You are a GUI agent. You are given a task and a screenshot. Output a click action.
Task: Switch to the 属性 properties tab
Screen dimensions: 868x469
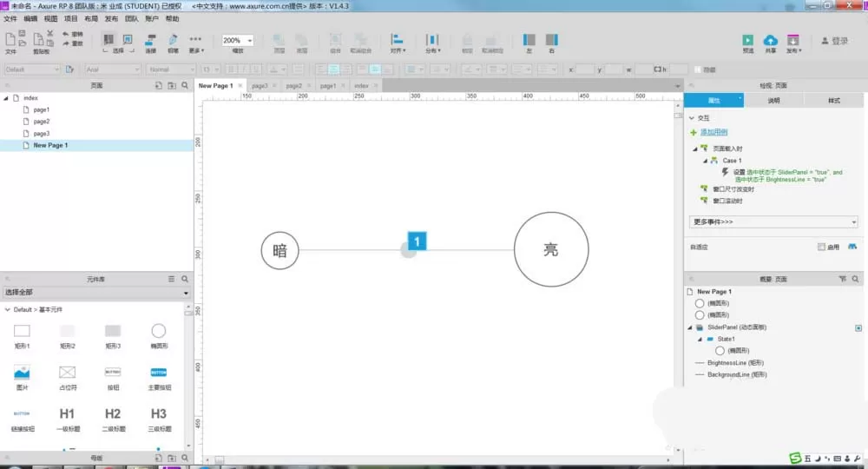[x=714, y=100]
